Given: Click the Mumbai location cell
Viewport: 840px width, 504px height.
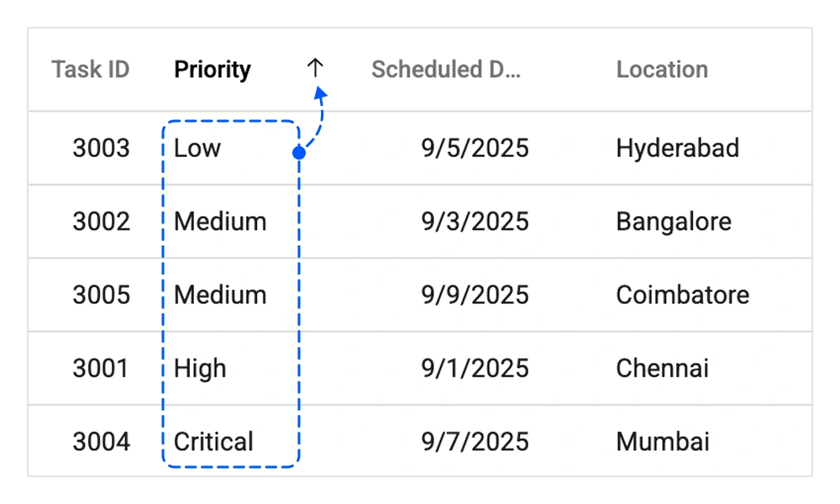Looking at the screenshot, I should click(663, 441).
